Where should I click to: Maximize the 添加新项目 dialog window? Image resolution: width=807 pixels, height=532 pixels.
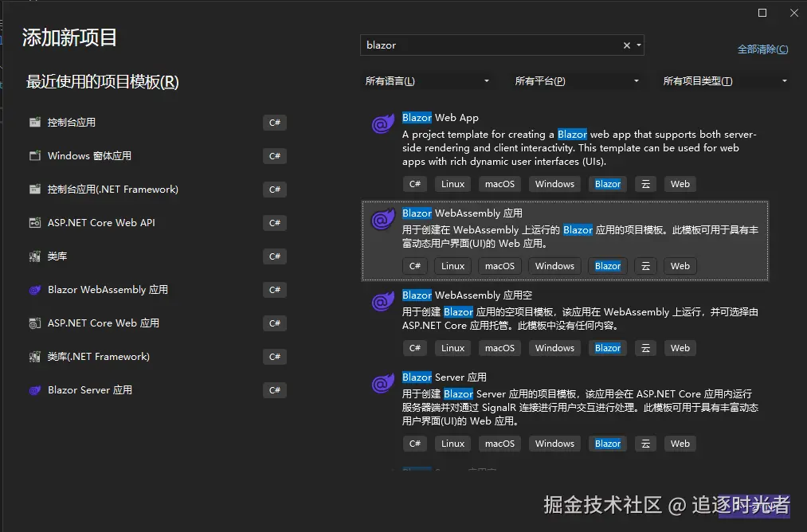762,13
